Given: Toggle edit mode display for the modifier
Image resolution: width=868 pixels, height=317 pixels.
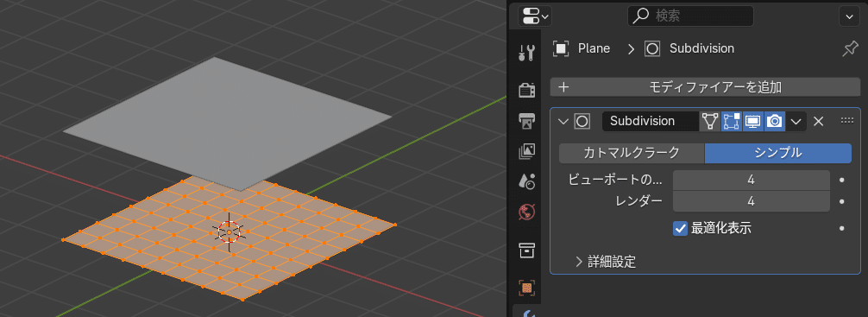Looking at the screenshot, I should 732,122.
